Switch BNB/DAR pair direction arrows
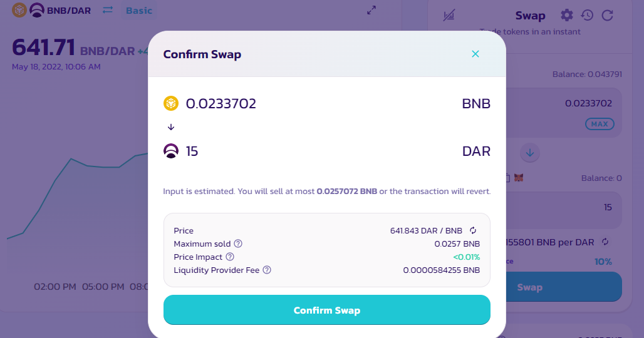644x338 pixels. pyautogui.click(x=108, y=10)
